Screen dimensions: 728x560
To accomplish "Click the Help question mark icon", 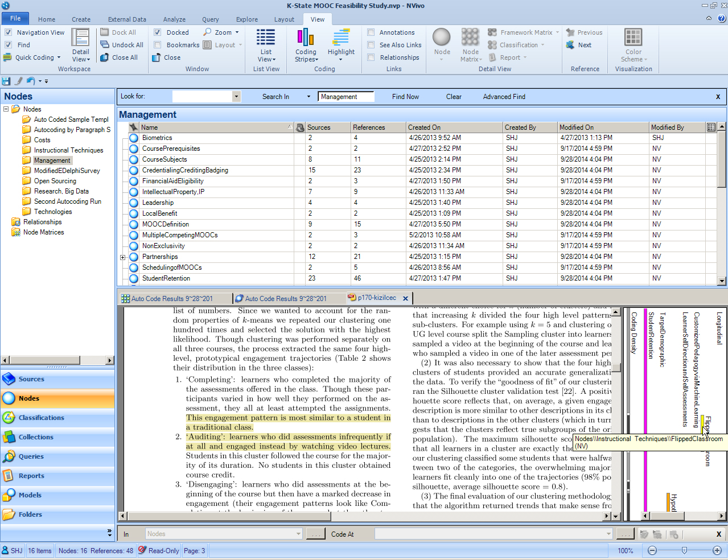I will pyautogui.click(x=721, y=18).
